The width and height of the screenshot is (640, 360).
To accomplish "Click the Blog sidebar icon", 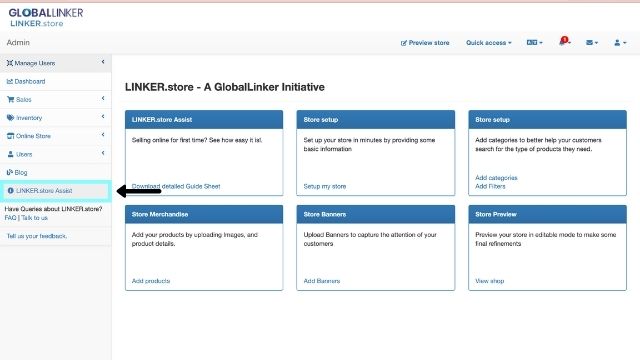I will [x=10, y=172].
